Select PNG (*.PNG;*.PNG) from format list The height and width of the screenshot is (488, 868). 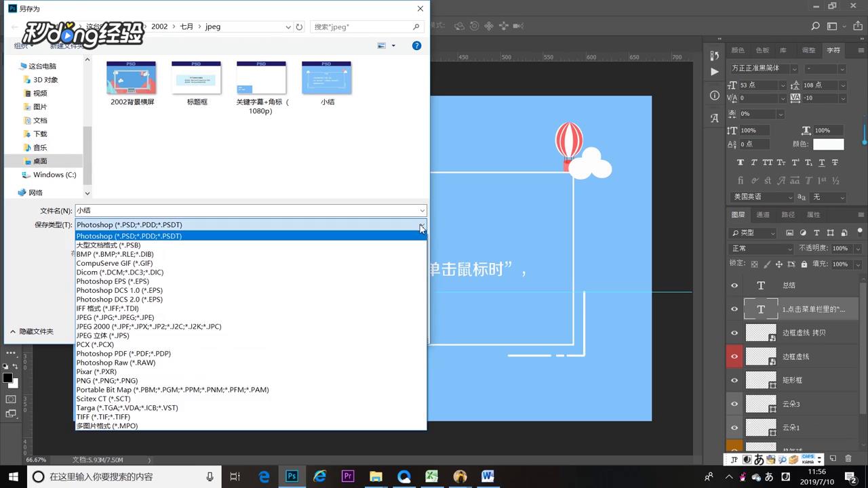[251, 381]
